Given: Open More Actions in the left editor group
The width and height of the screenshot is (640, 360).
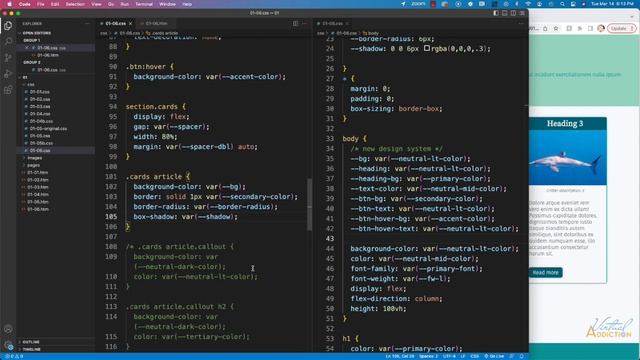Looking at the screenshot, I should (304, 24).
